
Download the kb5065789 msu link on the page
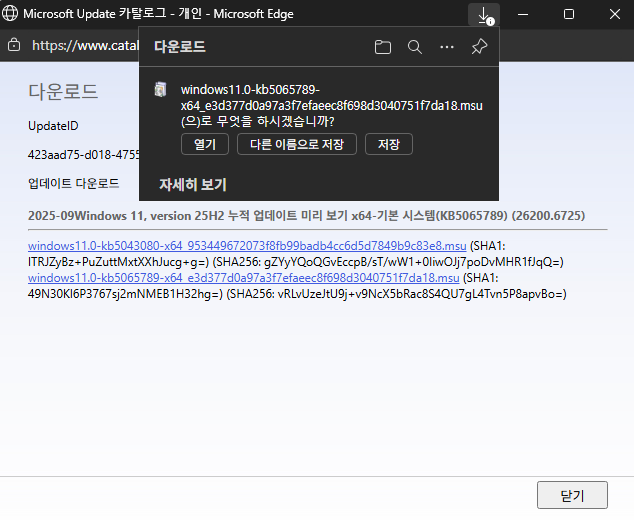(x=243, y=278)
